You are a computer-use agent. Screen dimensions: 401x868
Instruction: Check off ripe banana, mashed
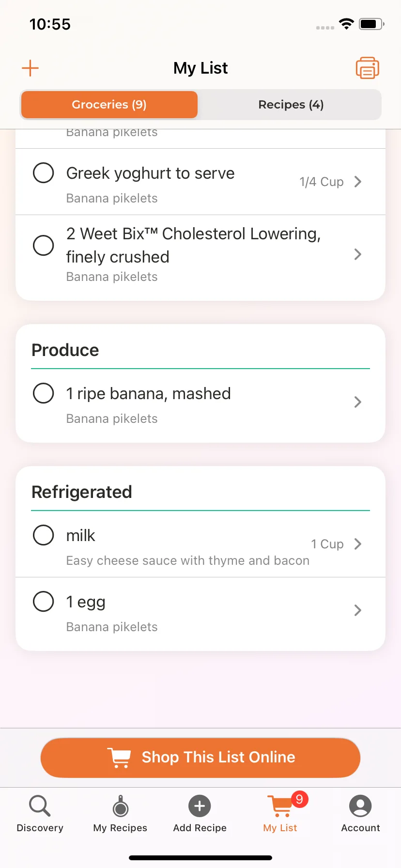point(43,393)
